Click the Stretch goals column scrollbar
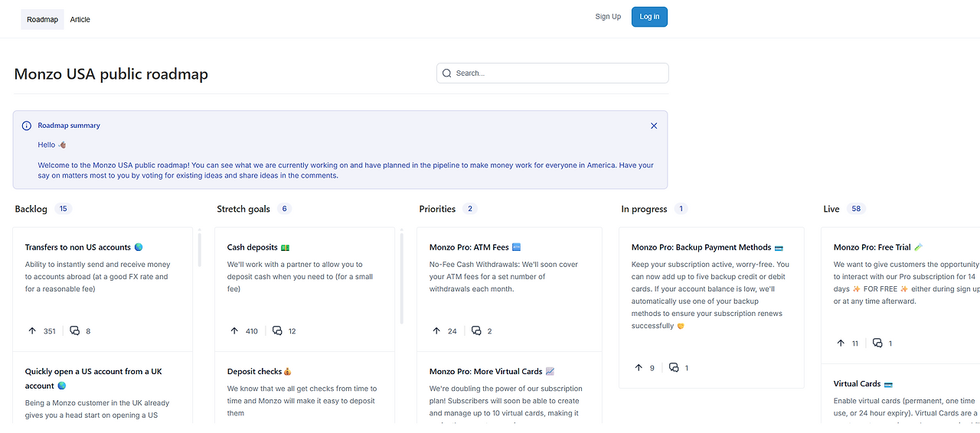980x433 pixels. point(402,277)
